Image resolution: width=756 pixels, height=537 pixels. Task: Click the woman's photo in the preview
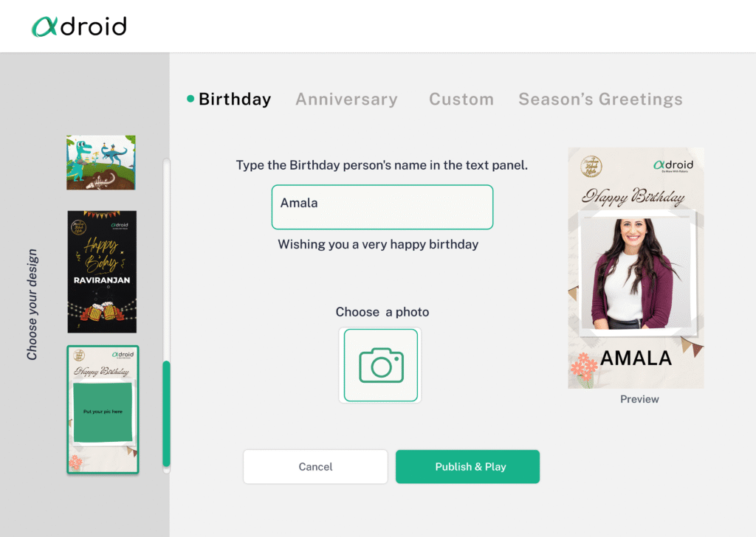pyautogui.click(x=636, y=273)
